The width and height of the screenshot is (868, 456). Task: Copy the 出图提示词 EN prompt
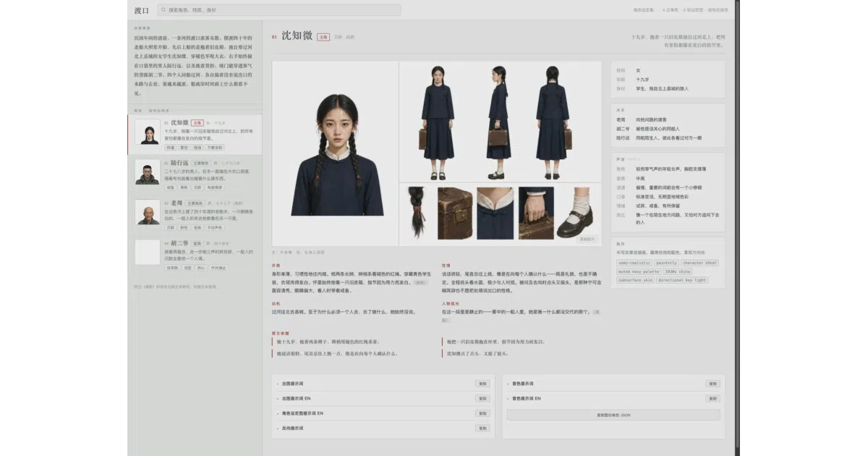[482, 398]
